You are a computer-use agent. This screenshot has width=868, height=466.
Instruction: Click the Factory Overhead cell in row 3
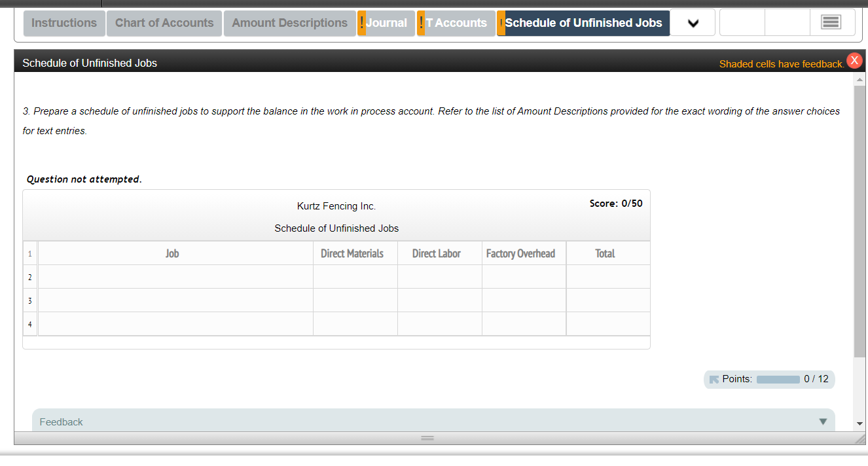coord(524,300)
